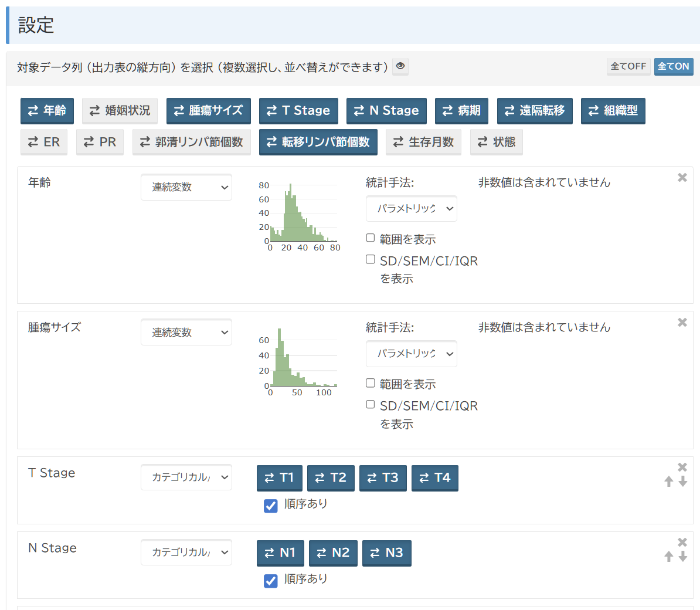Click the eye icon beside the column selection header
Viewport: 700px width, 610px height.
pos(400,66)
